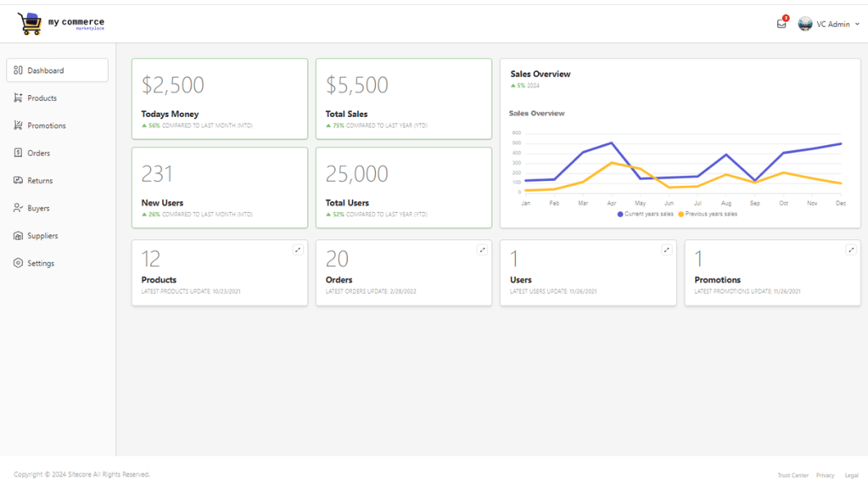Expand the Orders summary card
868x488 pixels.
point(482,250)
